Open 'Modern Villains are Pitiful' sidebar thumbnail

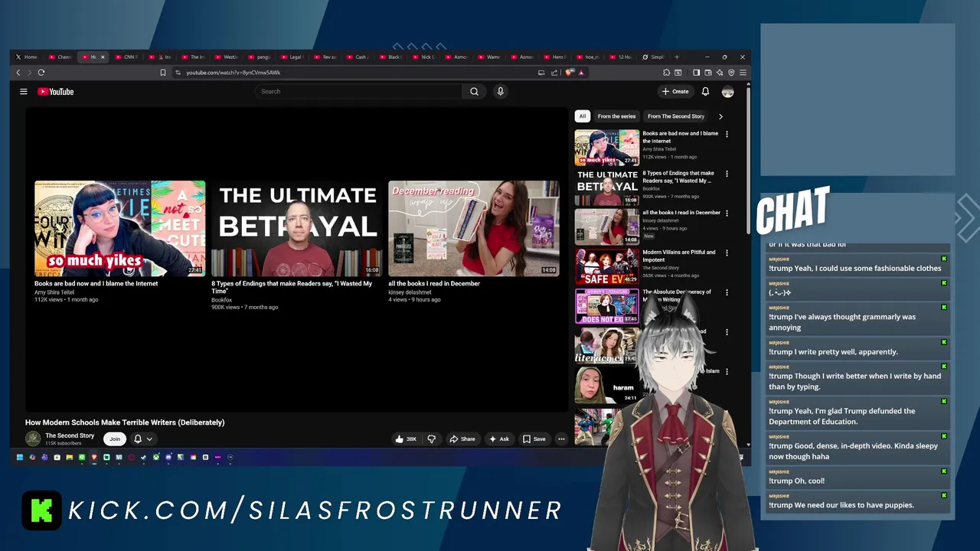coord(607,266)
